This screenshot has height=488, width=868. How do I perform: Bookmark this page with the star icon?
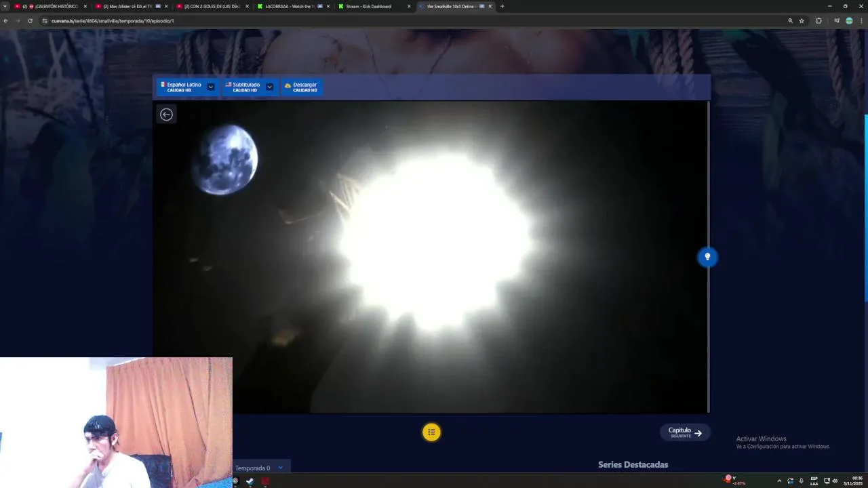pos(802,21)
